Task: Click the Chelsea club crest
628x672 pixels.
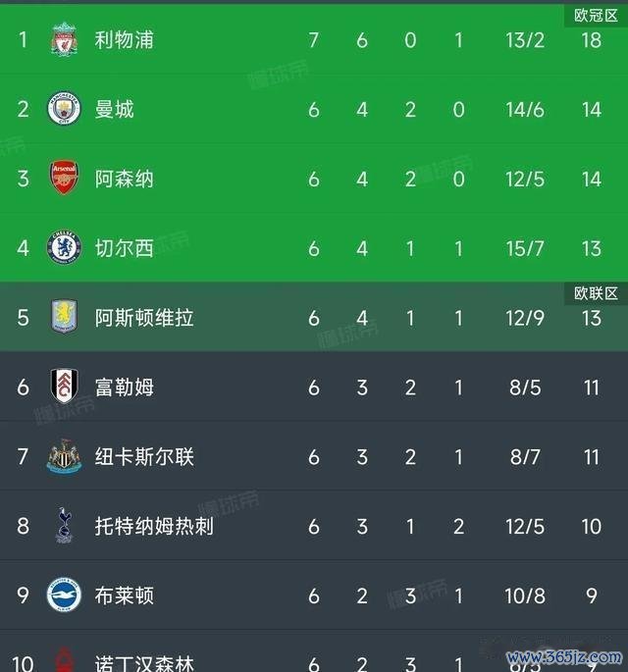Action: point(64,247)
